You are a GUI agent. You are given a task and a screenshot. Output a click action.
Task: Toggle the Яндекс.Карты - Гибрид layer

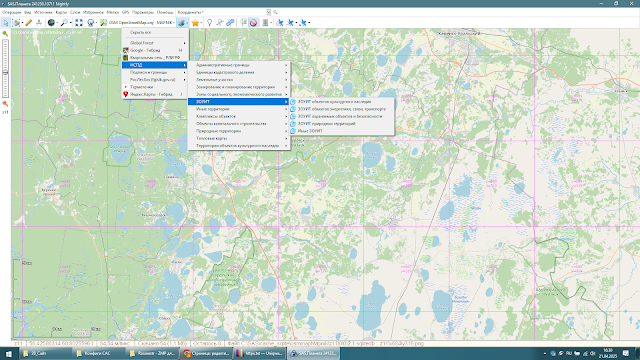pos(155,94)
